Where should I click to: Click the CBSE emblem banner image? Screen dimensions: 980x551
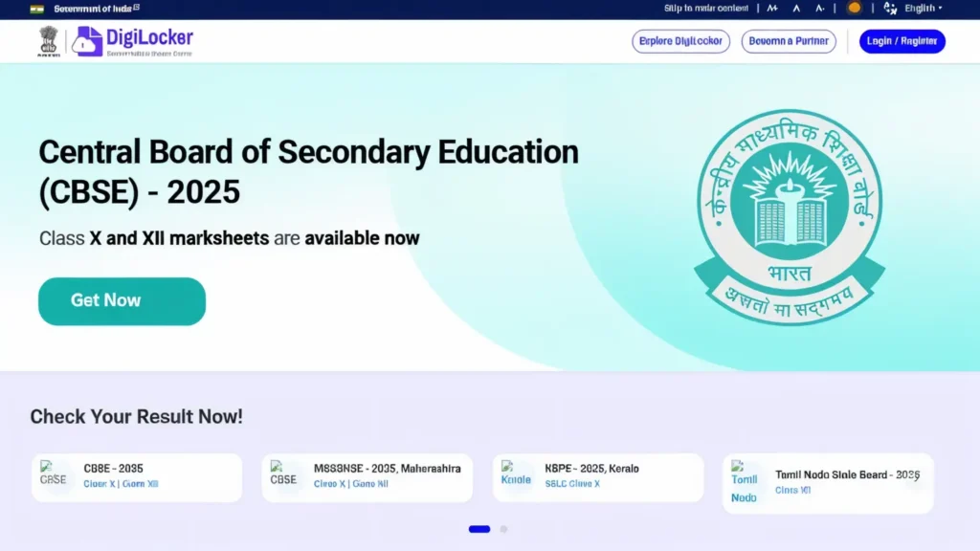790,217
